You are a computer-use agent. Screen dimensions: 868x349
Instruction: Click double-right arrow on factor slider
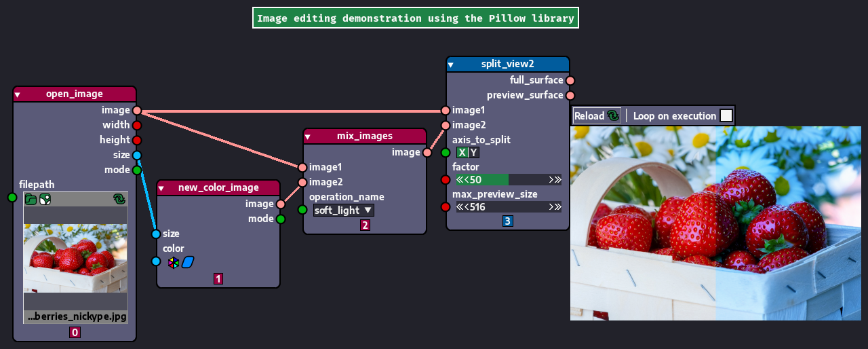point(557,180)
